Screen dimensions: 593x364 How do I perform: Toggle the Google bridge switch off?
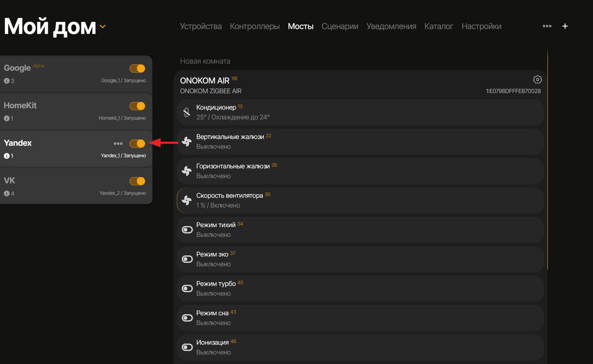pyautogui.click(x=137, y=68)
